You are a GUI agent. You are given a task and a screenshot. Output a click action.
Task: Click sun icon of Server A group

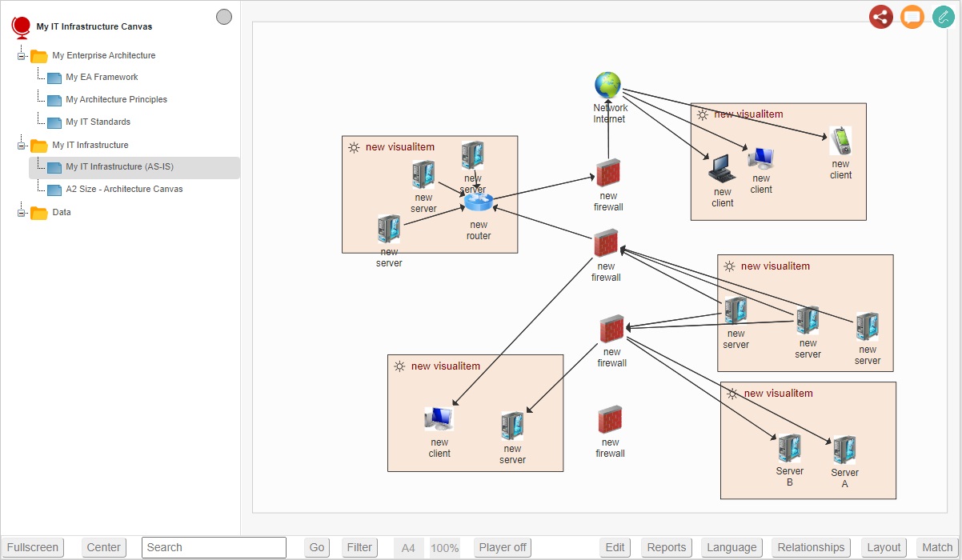[732, 394]
